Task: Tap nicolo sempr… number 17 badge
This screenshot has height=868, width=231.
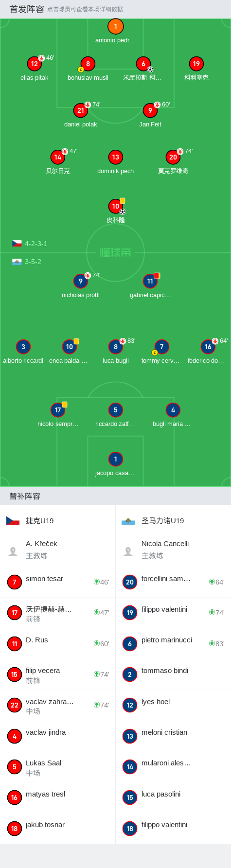Action: coord(58,410)
